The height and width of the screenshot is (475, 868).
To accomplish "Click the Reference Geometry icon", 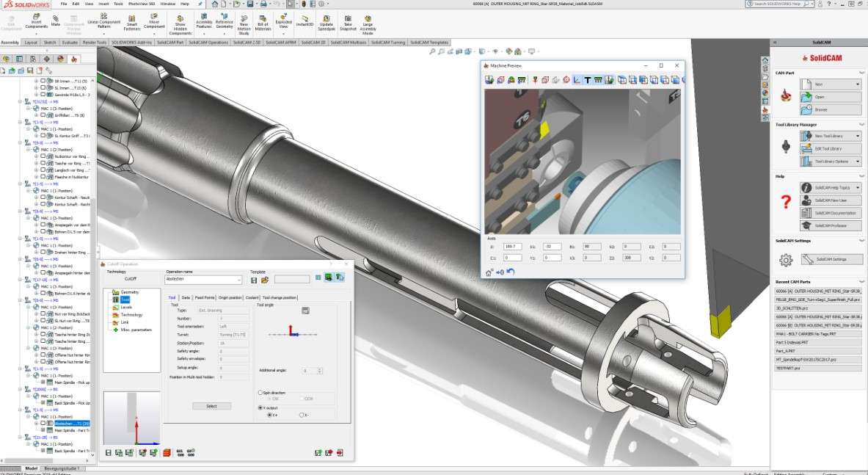I will point(225,21).
